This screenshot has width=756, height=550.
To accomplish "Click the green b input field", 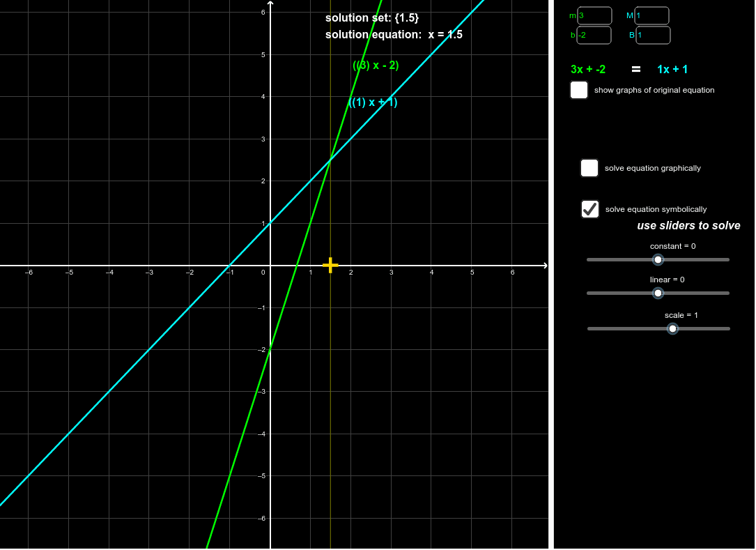I will pyautogui.click(x=594, y=35).
